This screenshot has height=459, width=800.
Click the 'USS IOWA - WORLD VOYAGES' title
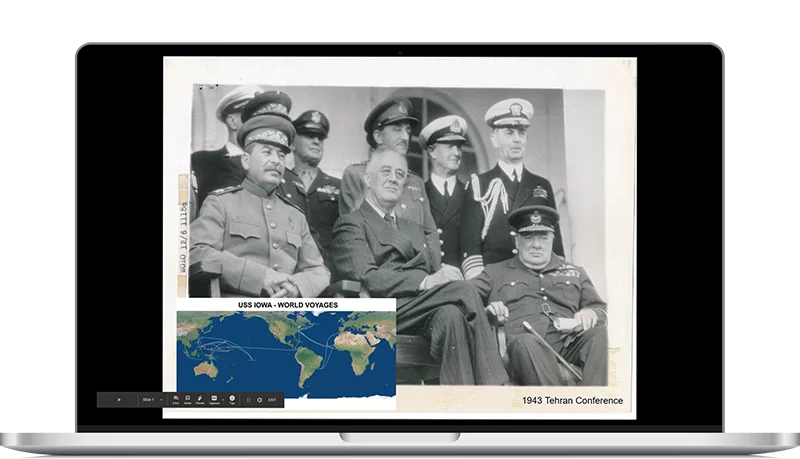click(x=287, y=305)
